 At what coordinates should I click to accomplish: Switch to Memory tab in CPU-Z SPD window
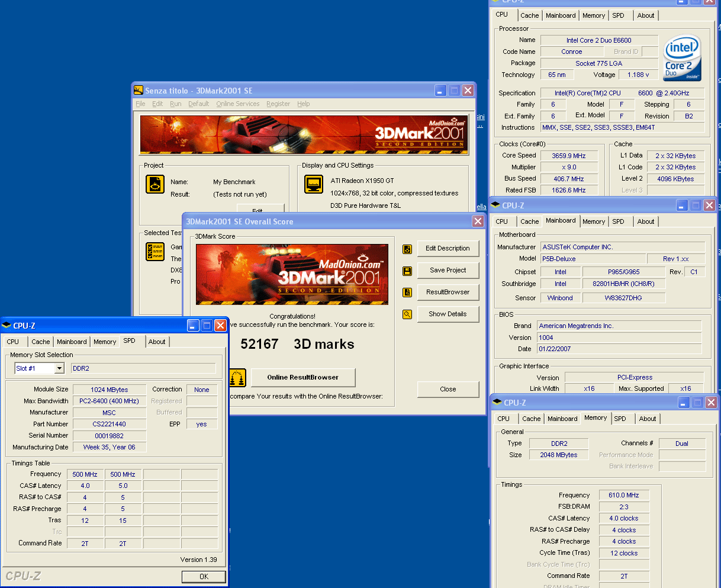pyautogui.click(x=105, y=342)
